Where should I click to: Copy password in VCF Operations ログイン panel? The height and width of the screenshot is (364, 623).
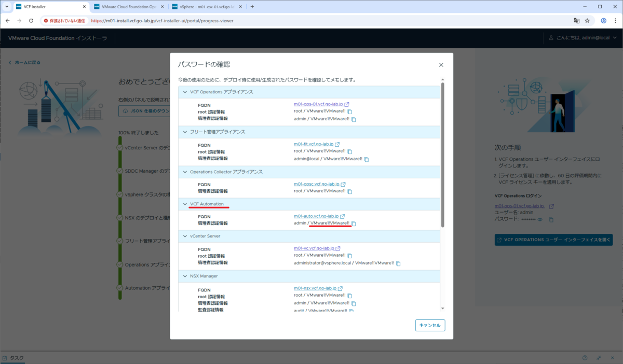pyautogui.click(x=551, y=220)
